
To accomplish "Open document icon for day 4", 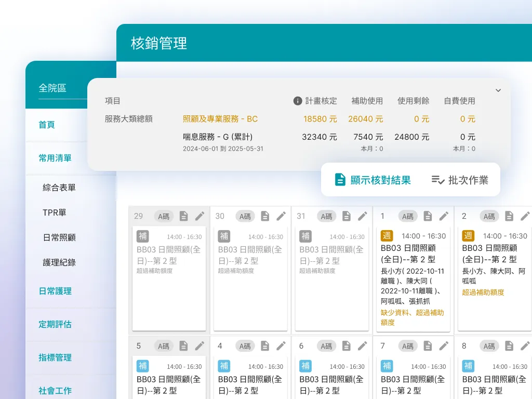I will click(265, 345).
